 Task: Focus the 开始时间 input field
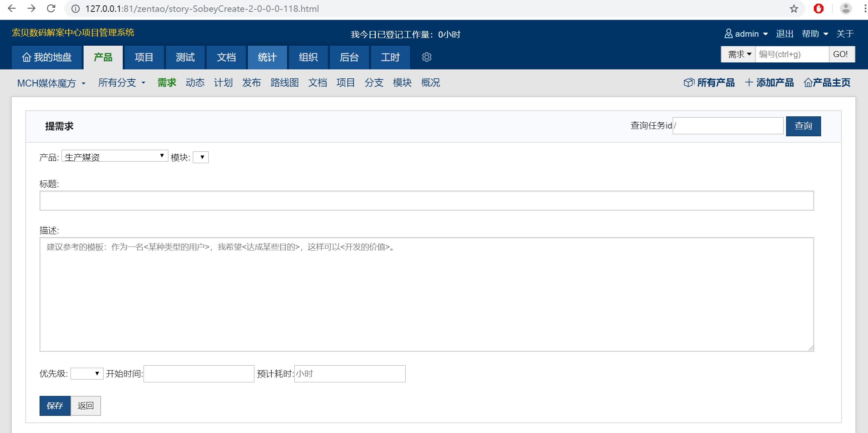pyautogui.click(x=199, y=374)
